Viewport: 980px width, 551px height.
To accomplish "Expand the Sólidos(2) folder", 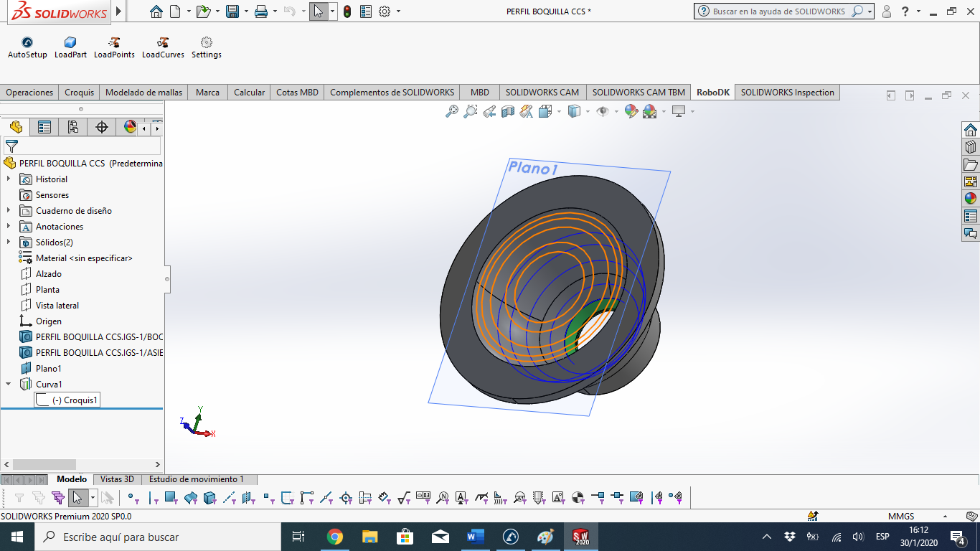I will [x=9, y=242].
